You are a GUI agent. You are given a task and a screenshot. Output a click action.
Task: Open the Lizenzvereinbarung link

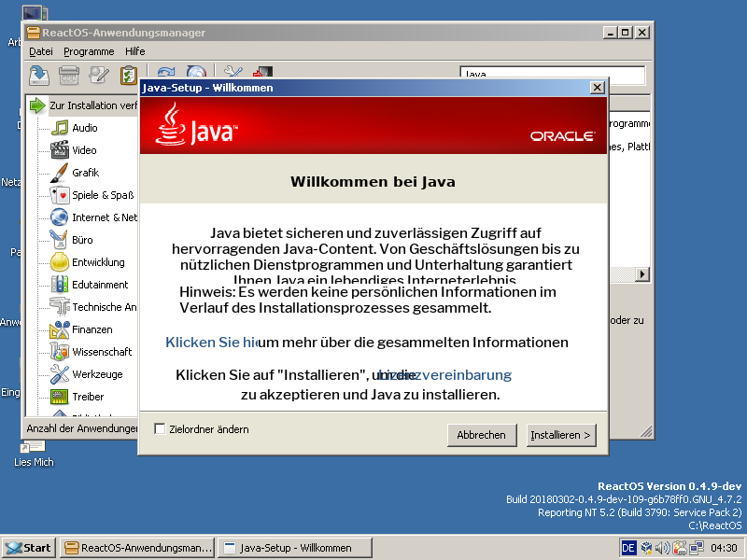445,375
